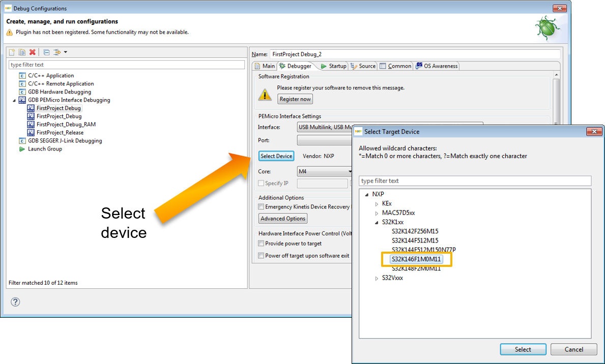Click the help question mark icon
Viewport: 605px width, 364px height.
click(x=15, y=302)
